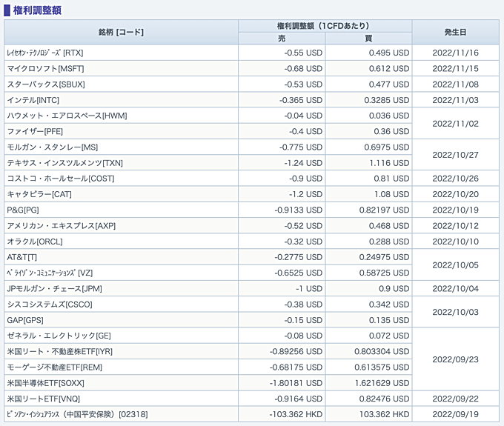Viewport: 504px width, 426px height.
Task: Click the 0.58725 USD buy value
Action: click(384, 273)
